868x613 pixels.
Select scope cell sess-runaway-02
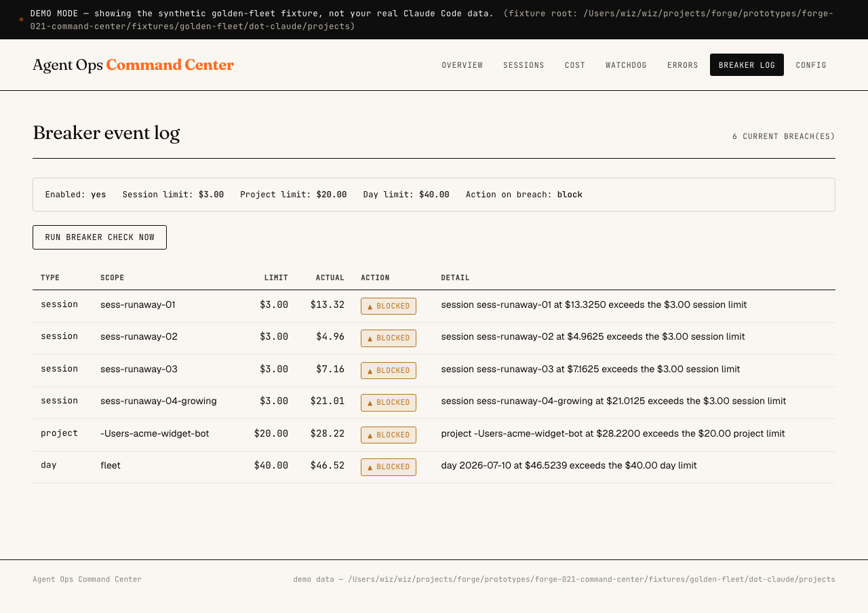[x=139, y=337]
